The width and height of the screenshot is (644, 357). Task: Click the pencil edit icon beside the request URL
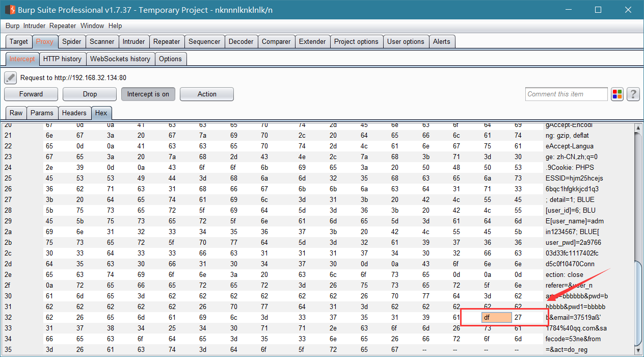[11, 78]
